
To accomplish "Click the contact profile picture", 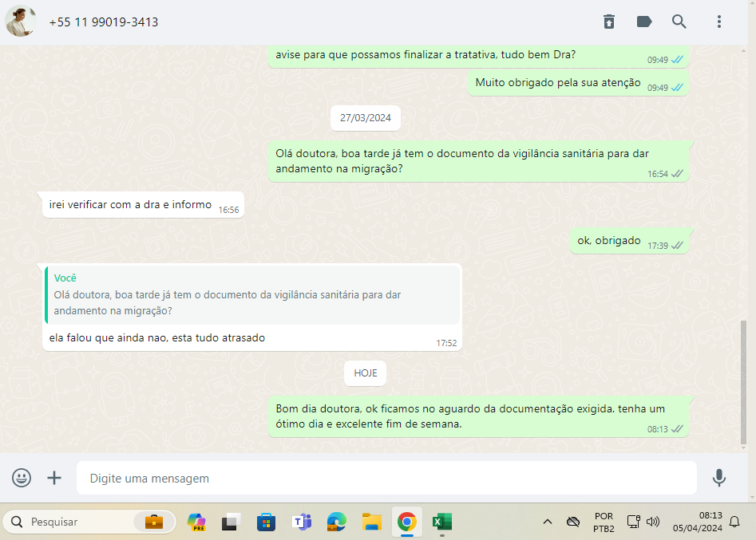I will (x=21, y=22).
